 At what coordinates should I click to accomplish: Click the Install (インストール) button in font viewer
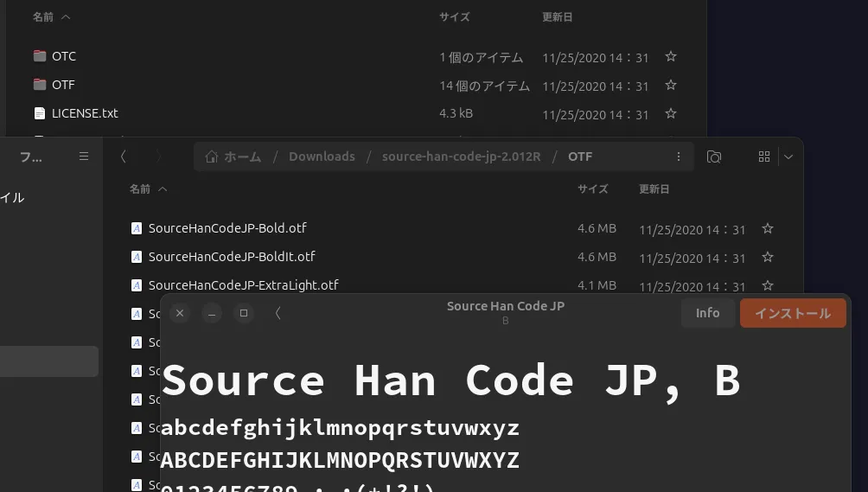tap(793, 313)
